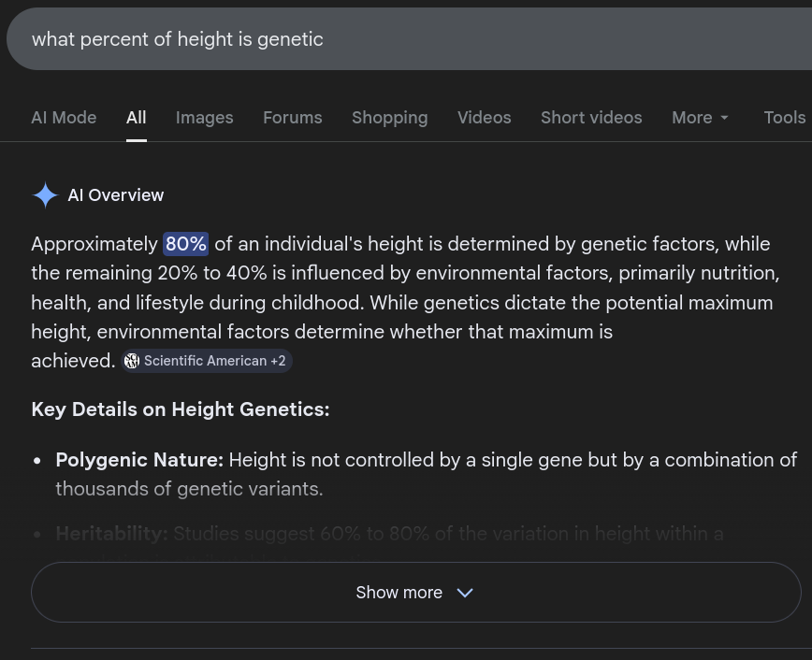Screen dimensions: 812x660
Task: Switch to the AI Mode tab
Action: coord(64,118)
